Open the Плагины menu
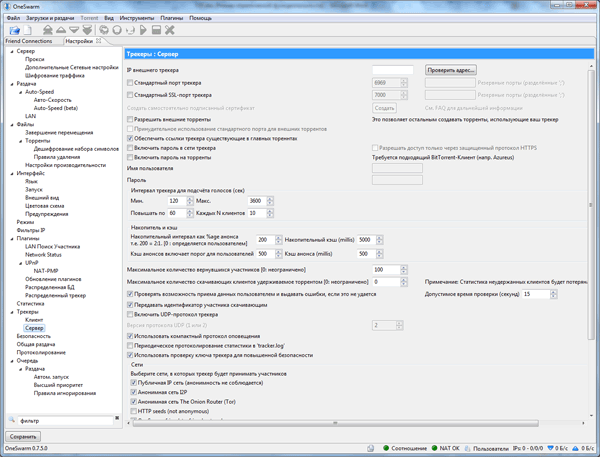The height and width of the screenshot is (457, 600). coord(171,18)
